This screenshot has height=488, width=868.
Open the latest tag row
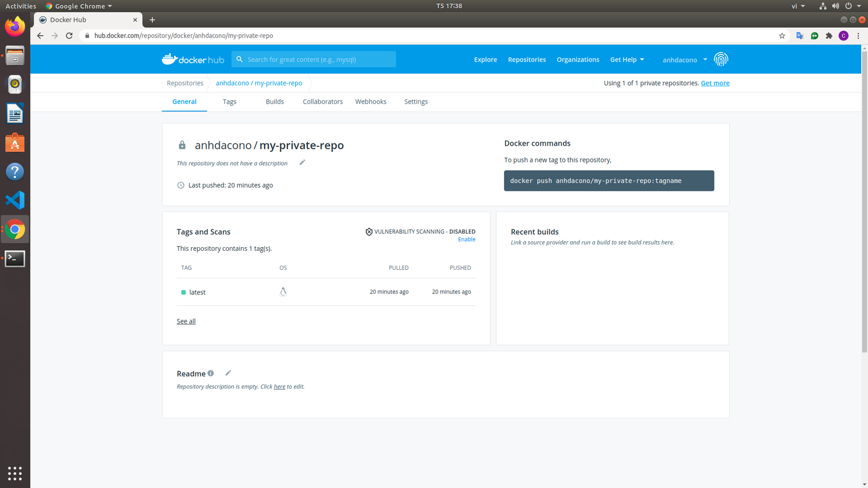point(326,292)
